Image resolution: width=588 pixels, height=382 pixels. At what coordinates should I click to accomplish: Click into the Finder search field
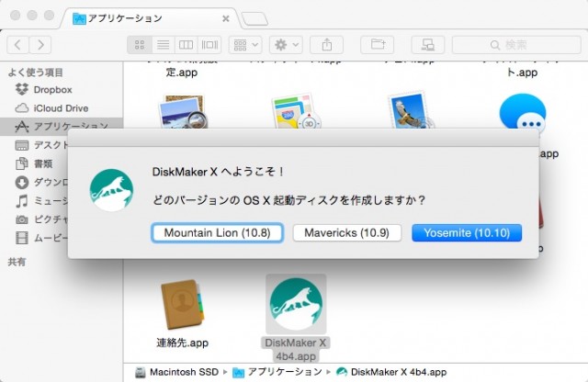[x=516, y=45]
